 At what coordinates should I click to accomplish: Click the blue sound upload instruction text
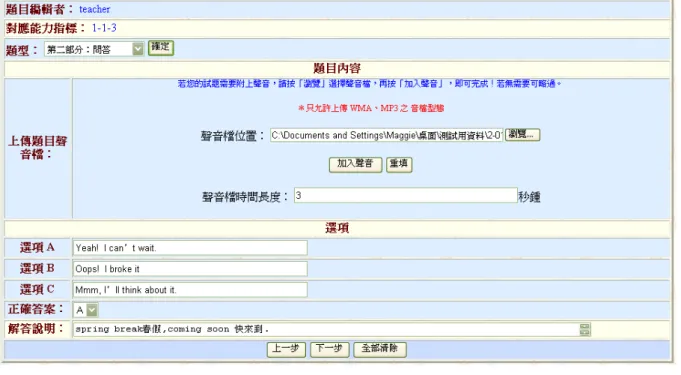point(369,83)
